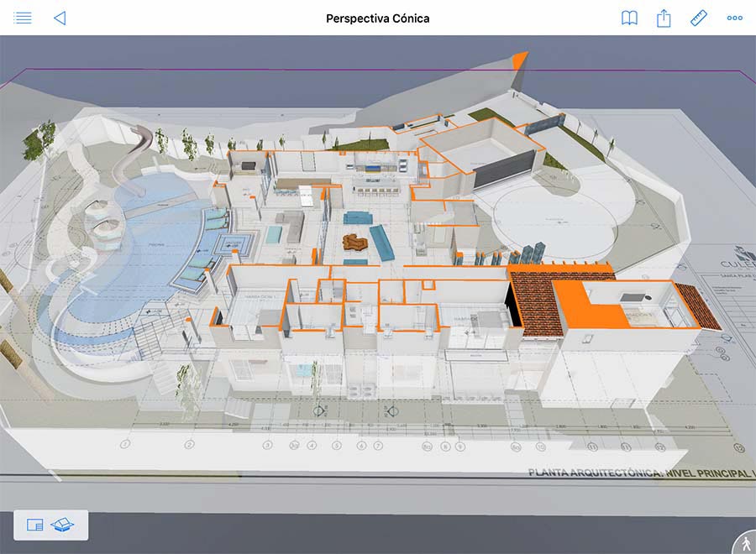Tap the Perspectiva Cónica title
This screenshot has width=756, height=554.
(377, 18)
